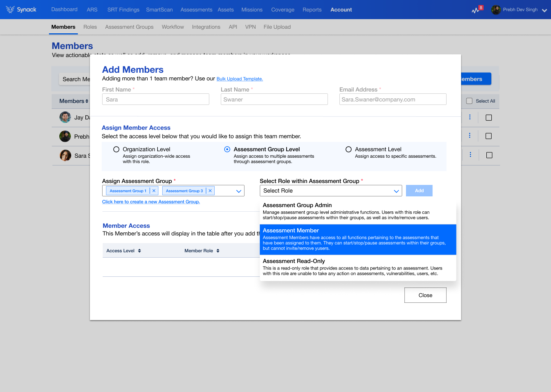The image size is (551, 392).
Task: Switch to the File Upload tab
Action: (x=277, y=27)
